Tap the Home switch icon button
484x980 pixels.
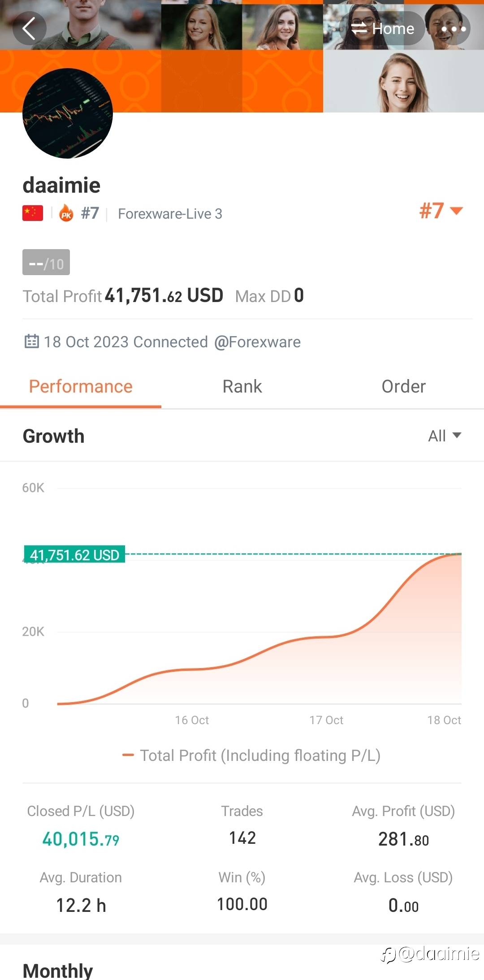382,29
